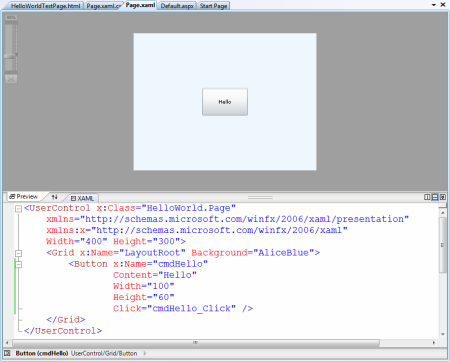Click the Content="Hello" attribute line
This screenshot has height=362, width=450.
[155, 275]
